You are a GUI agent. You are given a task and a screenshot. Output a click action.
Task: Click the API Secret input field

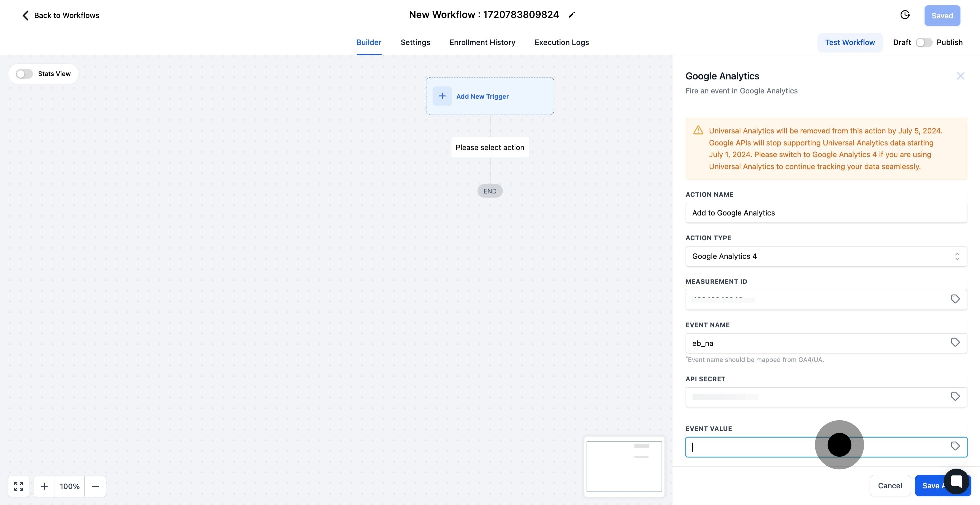[x=826, y=397]
